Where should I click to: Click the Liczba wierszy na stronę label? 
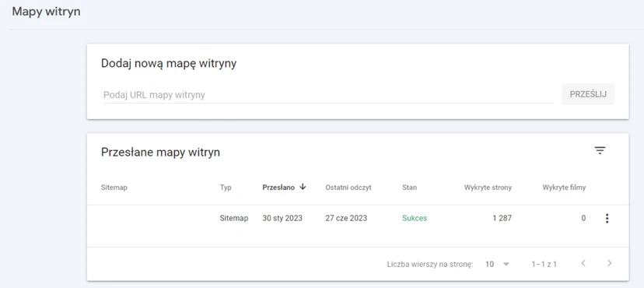click(x=430, y=264)
